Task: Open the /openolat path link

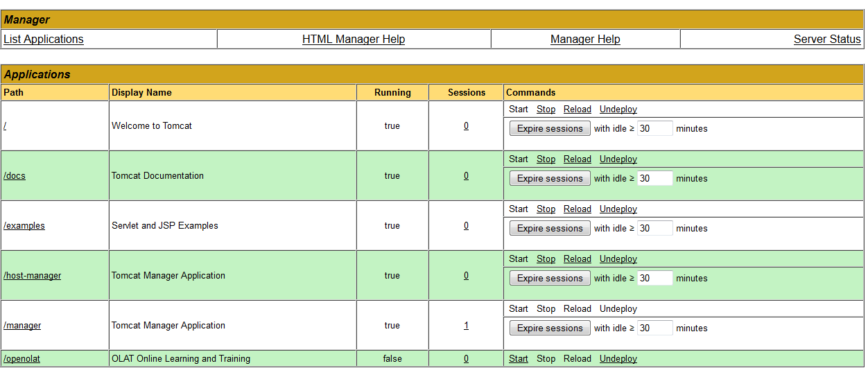Action: [x=21, y=359]
